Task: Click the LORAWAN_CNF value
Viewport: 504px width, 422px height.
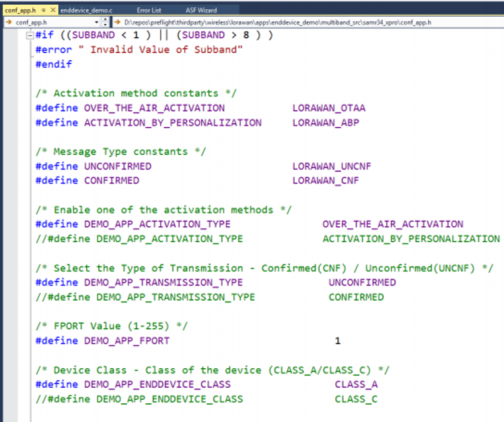Action: [x=326, y=180]
